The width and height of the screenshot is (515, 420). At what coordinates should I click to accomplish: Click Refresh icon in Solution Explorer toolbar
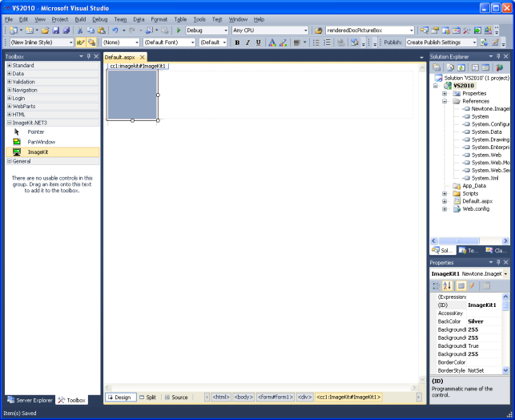tap(461, 67)
